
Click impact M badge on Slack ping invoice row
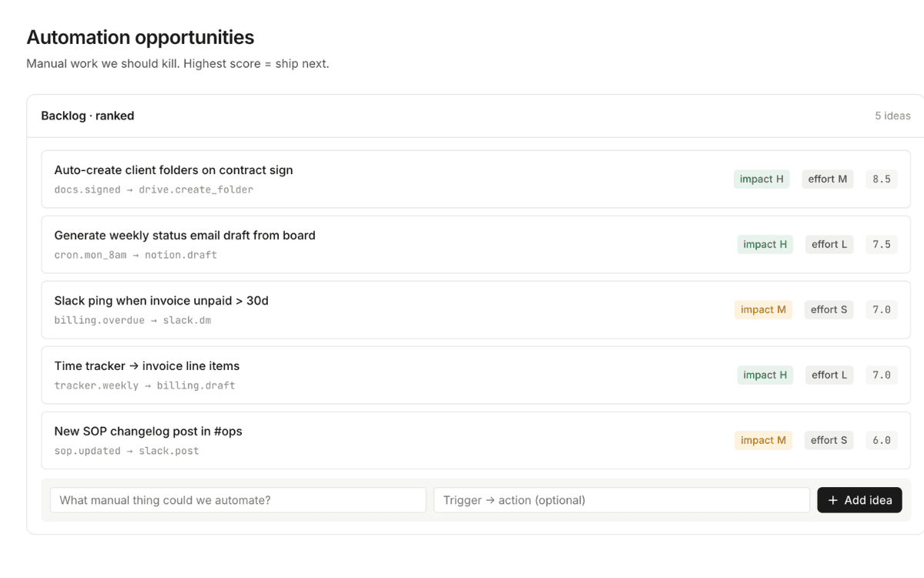pos(763,310)
